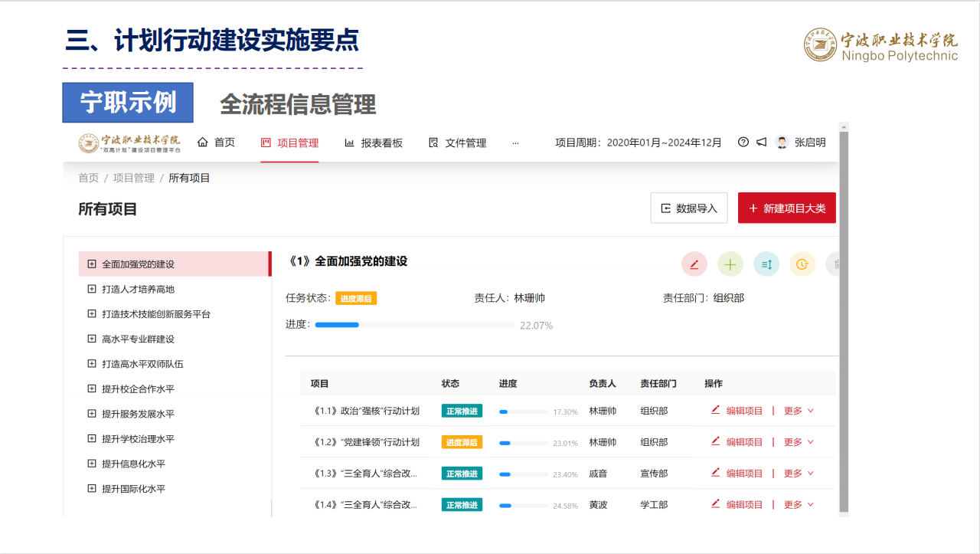Screen dimensions: 980x554
Task: Click the megaphone announcement icon
Action: 762,143
